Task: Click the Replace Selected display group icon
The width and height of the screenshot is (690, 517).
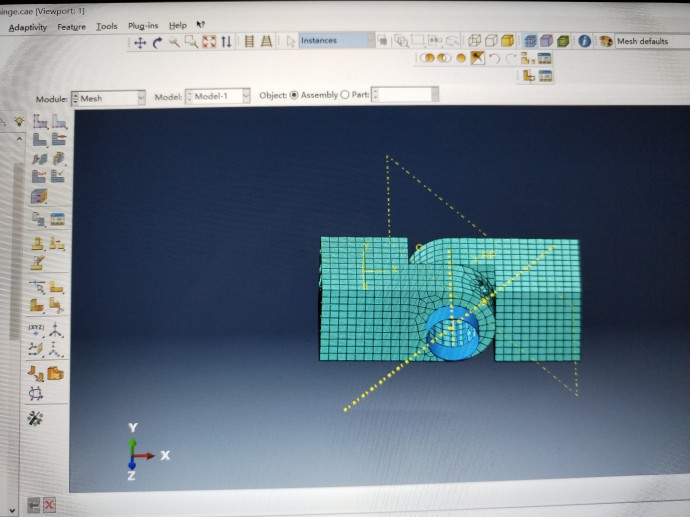Action: click(x=427, y=58)
